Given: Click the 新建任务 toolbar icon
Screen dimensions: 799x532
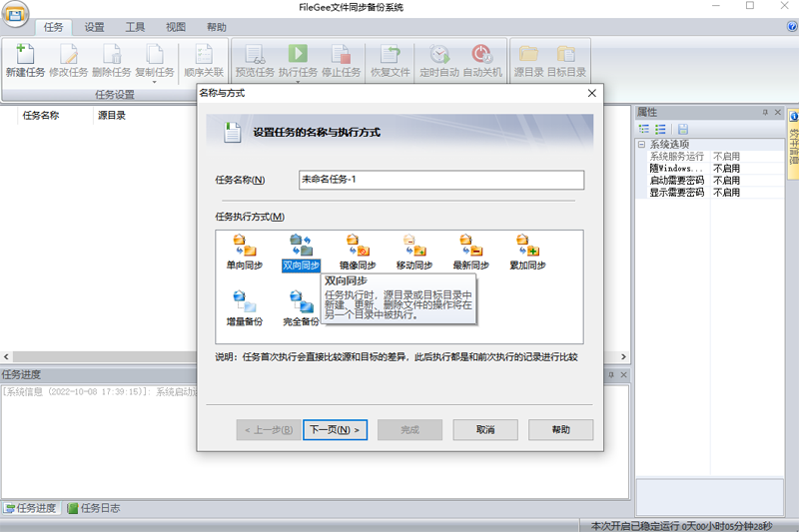Looking at the screenshot, I should 25,60.
